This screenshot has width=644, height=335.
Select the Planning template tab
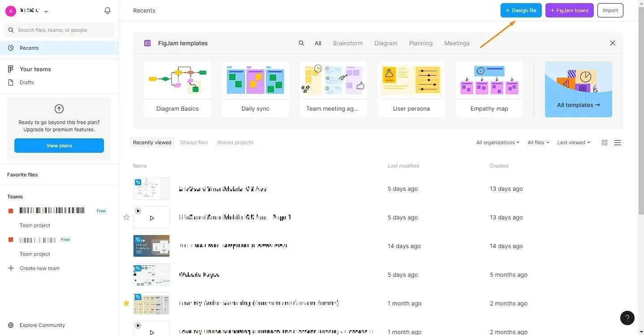tap(421, 43)
